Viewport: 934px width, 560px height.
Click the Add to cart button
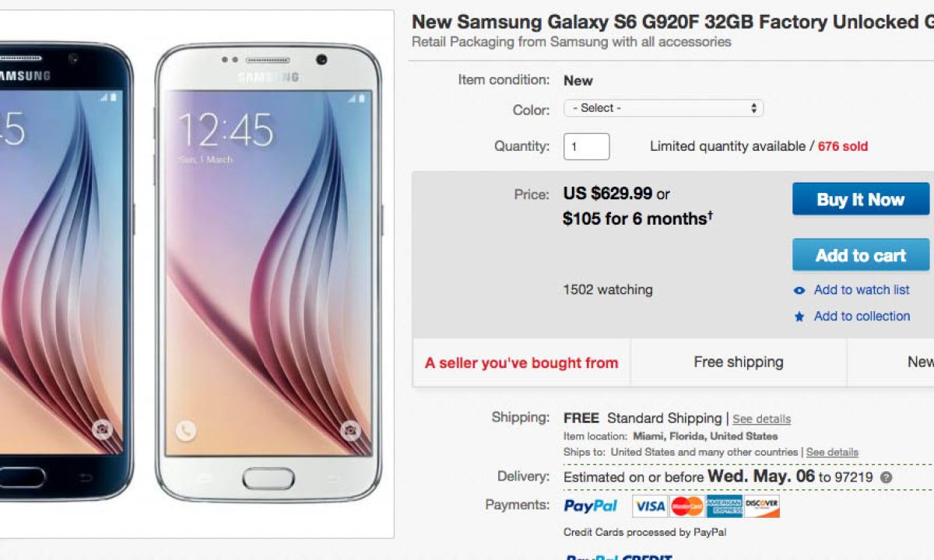[861, 255]
